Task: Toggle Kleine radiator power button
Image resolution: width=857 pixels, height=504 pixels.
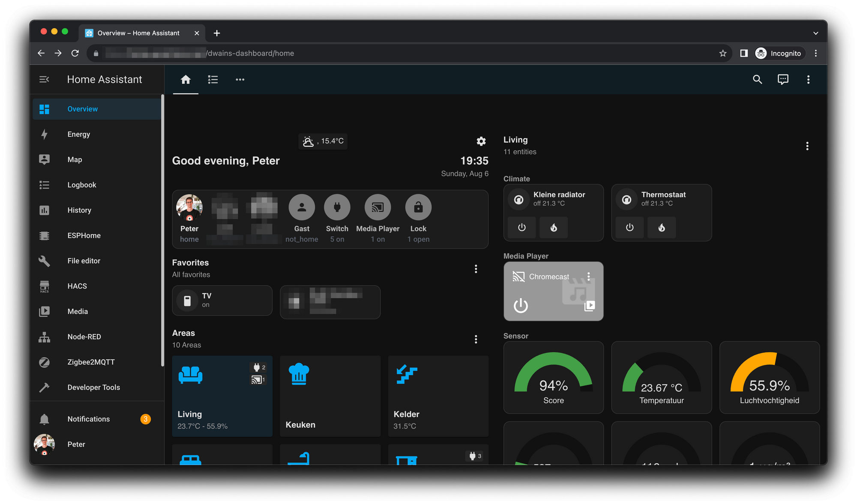Action: [x=521, y=227]
